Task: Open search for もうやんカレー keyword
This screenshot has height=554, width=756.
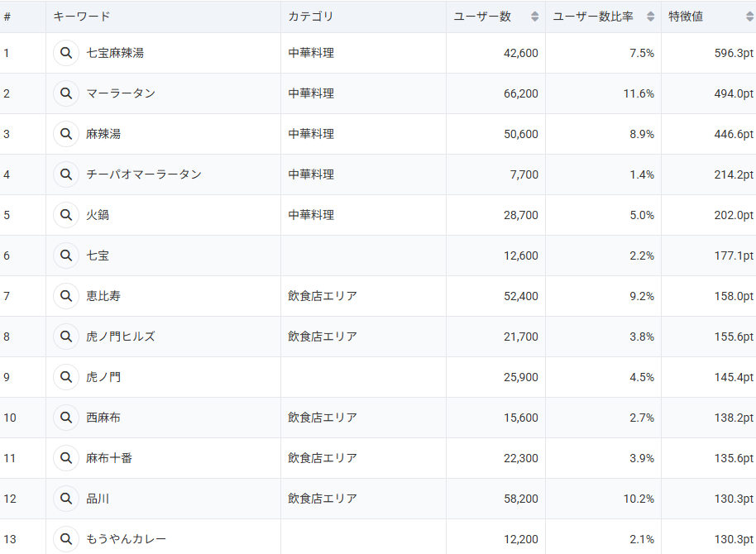Action: [66, 539]
